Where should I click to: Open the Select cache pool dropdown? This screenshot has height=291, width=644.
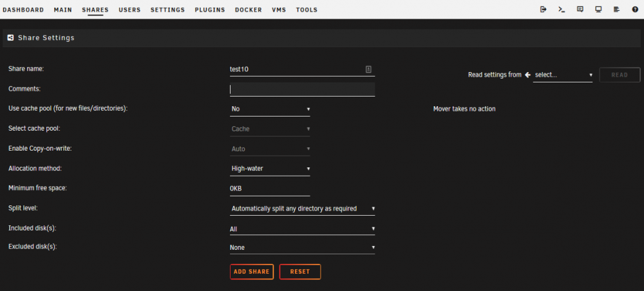[270, 129]
